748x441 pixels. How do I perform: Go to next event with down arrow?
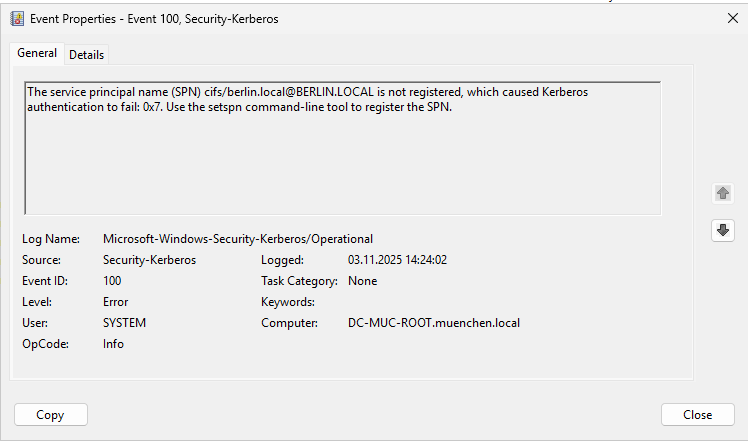722,230
